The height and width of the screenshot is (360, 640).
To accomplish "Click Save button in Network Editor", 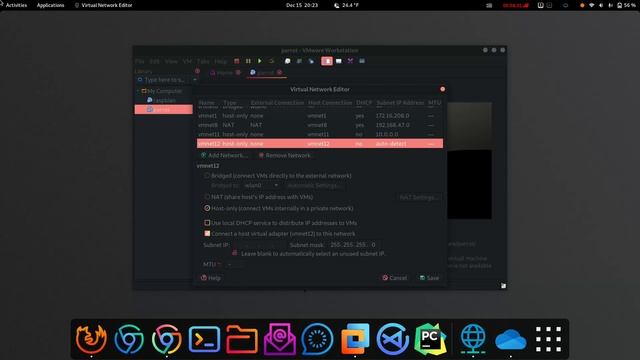I will 429,278.
